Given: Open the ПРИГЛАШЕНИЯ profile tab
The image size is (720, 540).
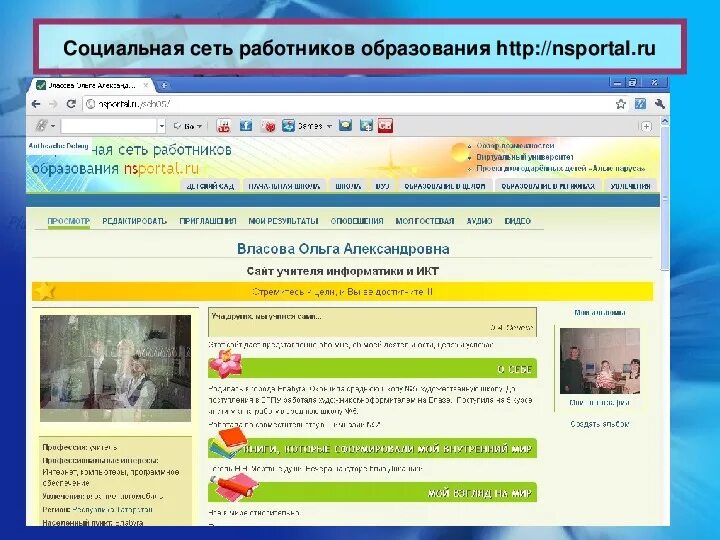Looking at the screenshot, I should [208, 221].
